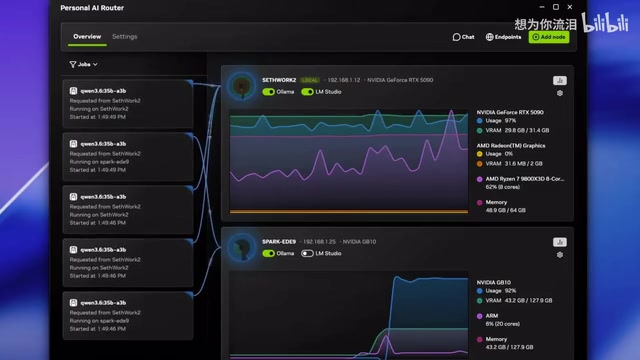
Task: Open the Endpoints list
Action: pyautogui.click(x=503, y=37)
